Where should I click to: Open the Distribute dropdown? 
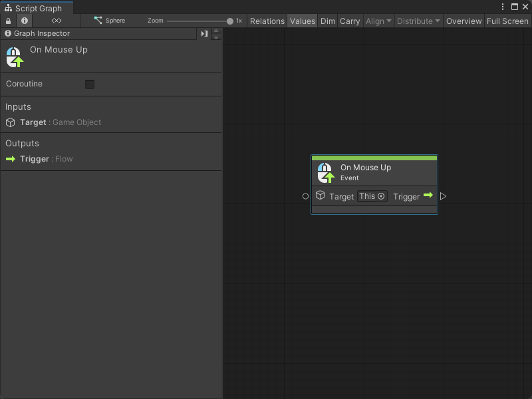pos(418,21)
